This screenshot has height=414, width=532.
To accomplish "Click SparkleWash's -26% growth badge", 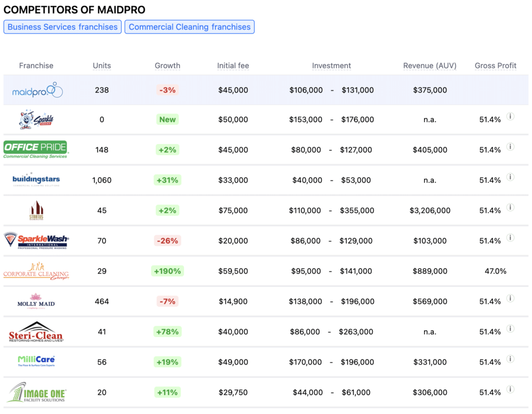I will click(x=167, y=241).
